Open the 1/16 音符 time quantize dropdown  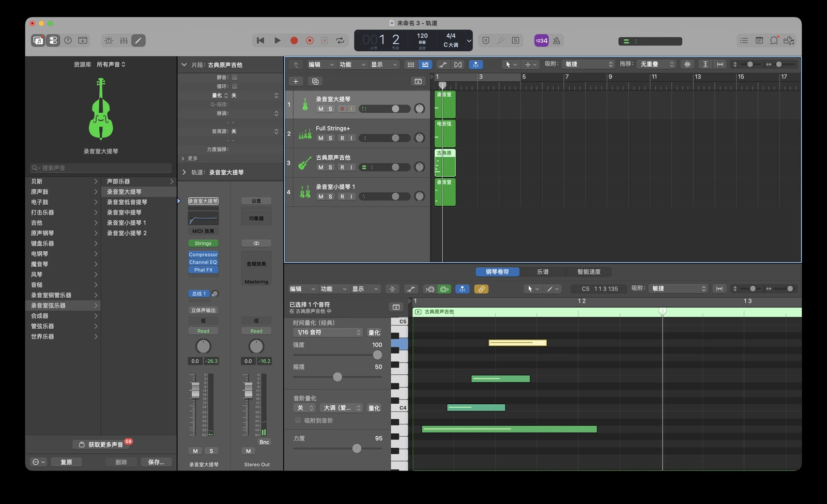tap(329, 332)
